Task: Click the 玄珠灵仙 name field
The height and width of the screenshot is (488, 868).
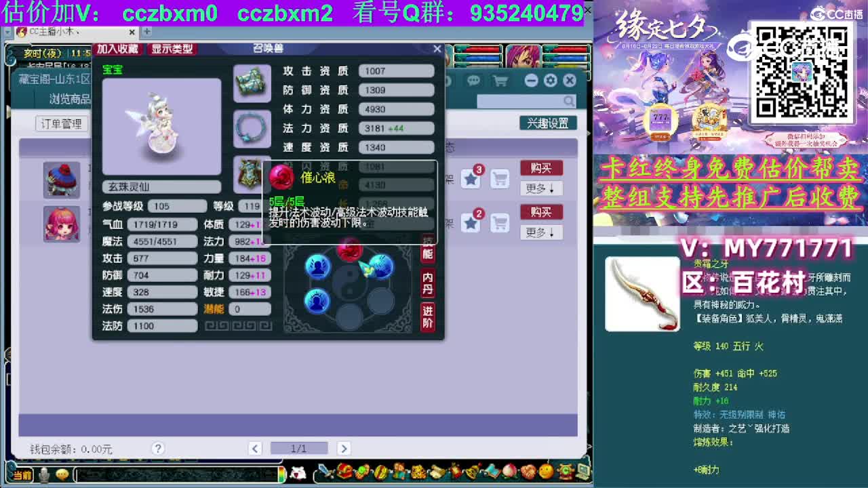Action: pyautogui.click(x=162, y=186)
